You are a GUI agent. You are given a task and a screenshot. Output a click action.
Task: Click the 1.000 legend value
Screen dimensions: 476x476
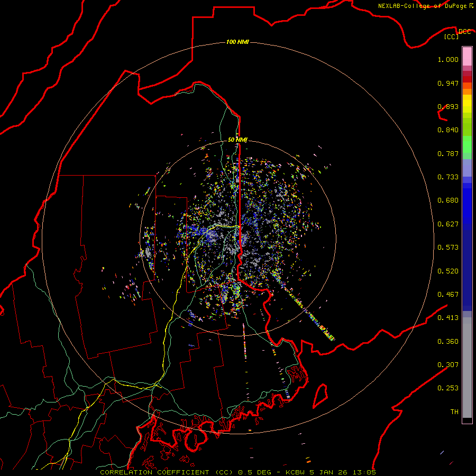pos(448,59)
